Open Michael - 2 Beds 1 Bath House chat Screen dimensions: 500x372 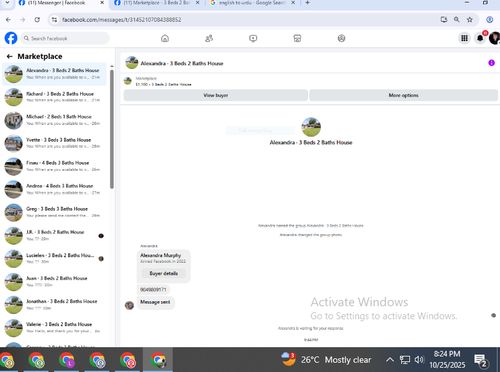coord(54,120)
